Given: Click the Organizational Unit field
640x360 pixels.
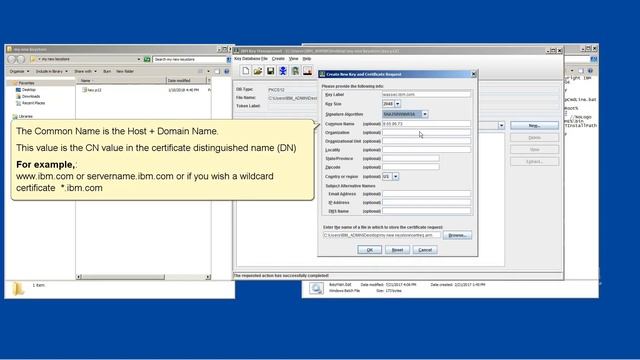Looking at the screenshot, I should 426,141.
